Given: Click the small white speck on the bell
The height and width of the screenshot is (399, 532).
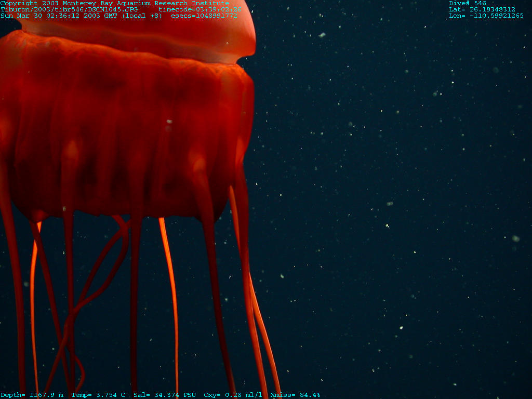Looking at the screenshot, I should [169, 122].
